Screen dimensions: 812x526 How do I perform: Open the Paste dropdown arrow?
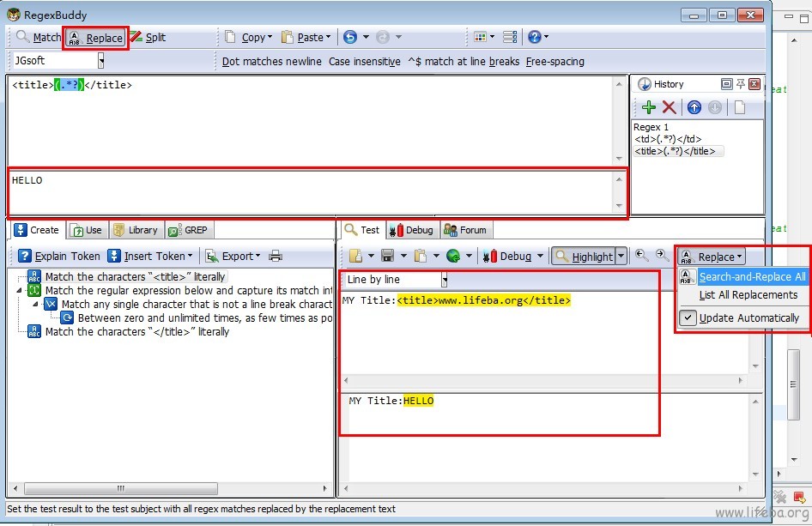point(328,37)
